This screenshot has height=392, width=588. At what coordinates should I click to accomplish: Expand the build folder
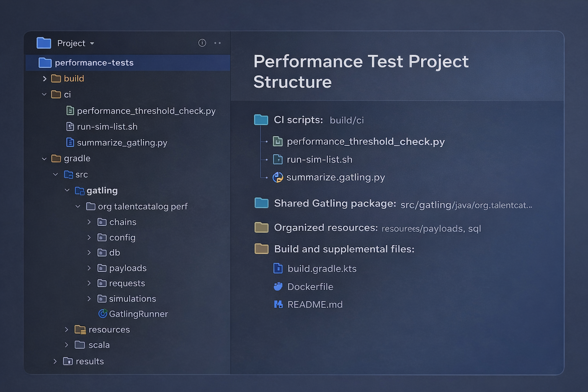pyautogui.click(x=44, y=78)
